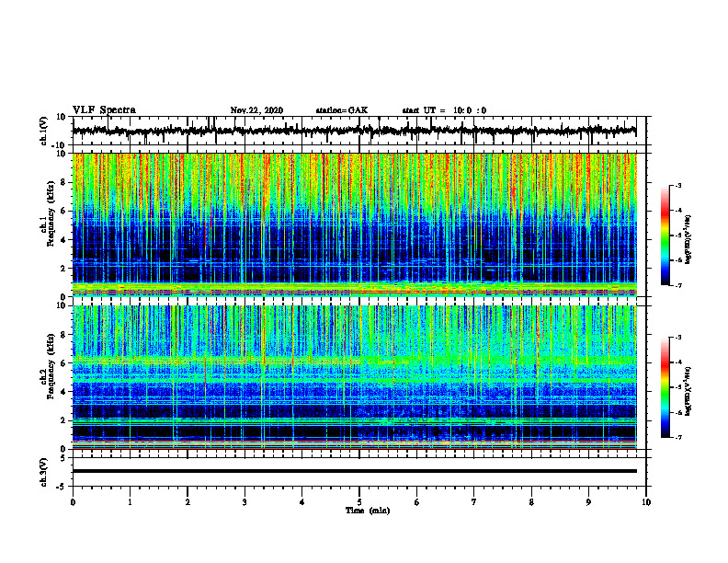
Task: Click the "start UT = 10:0 :0" text
Action: tap(444, 110)
